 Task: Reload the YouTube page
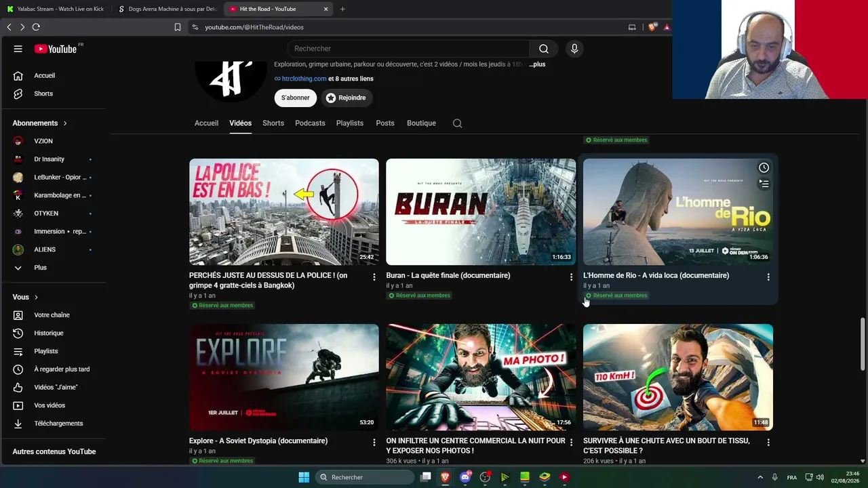click(36, 27)
